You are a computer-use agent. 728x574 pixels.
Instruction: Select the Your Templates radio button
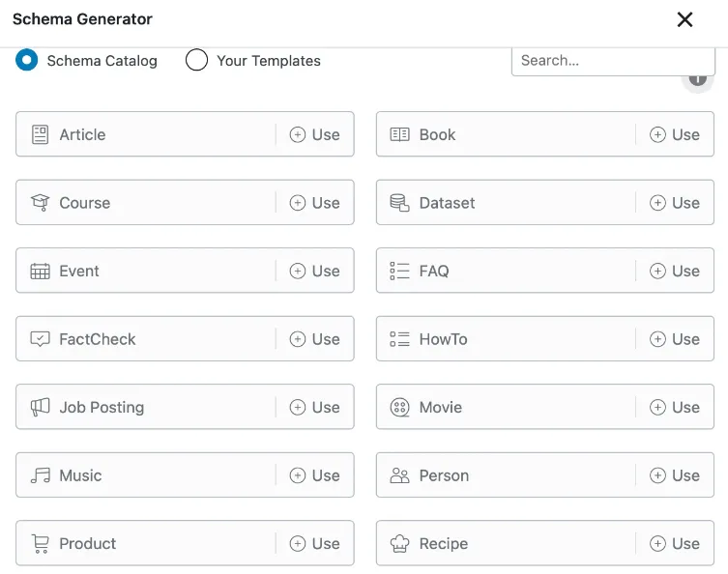click(x=196, y=60)
